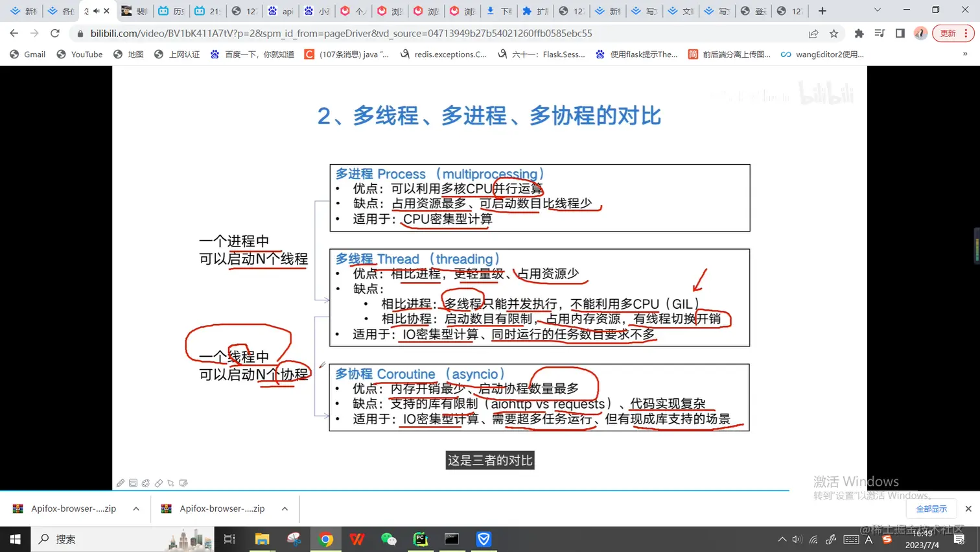
Task: Bookmark this page with the star
Action: [x=834, y=34]
